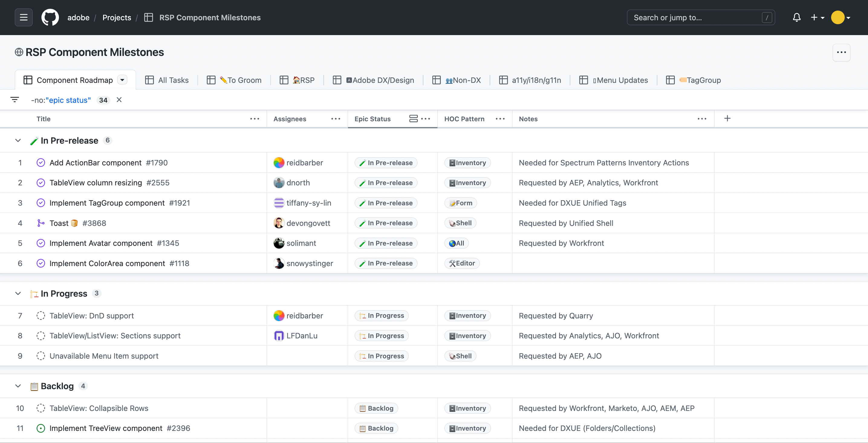
Task: Switch to the RSP tab
Action: (297, 80)
